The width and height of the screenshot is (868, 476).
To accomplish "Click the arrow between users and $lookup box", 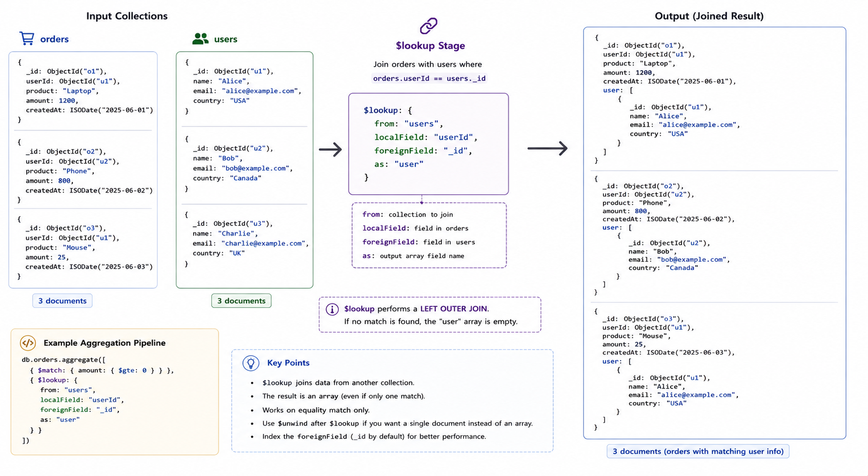I will point(330,150).
